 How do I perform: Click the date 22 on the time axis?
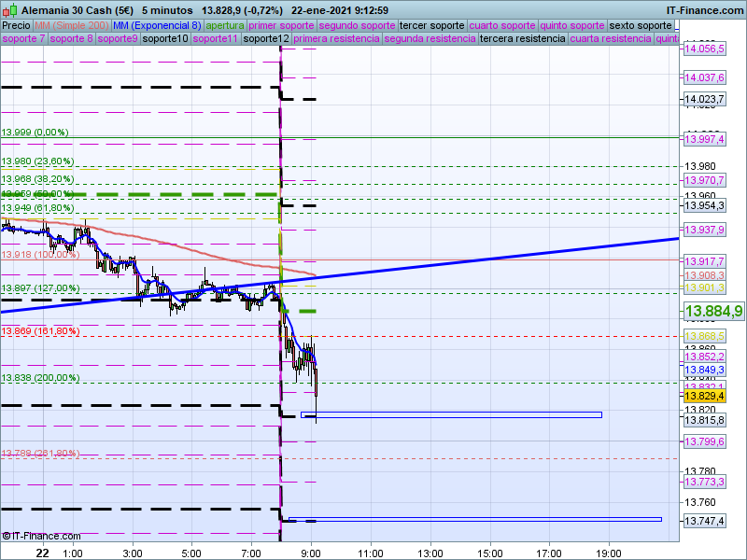point(43,553)
